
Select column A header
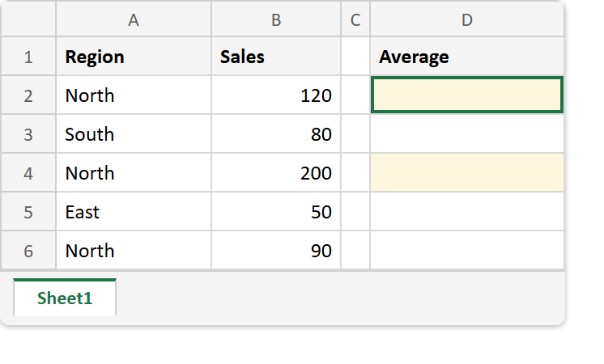134,19
